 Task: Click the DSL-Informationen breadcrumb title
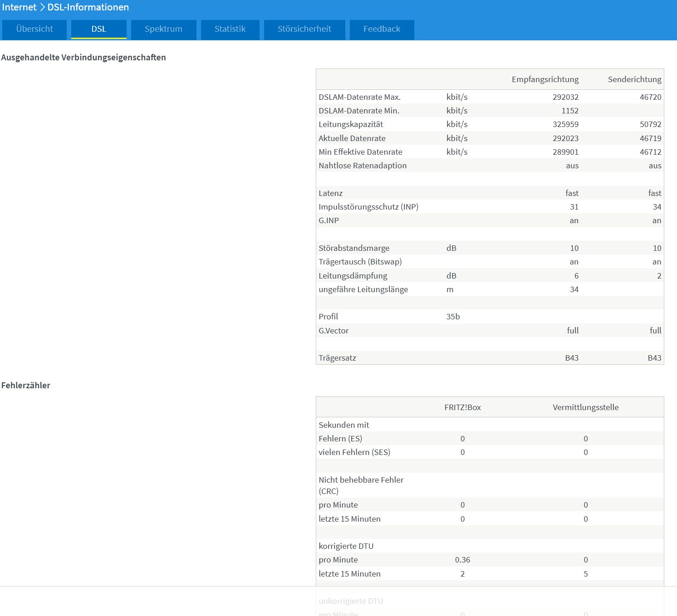click(88, 7)
